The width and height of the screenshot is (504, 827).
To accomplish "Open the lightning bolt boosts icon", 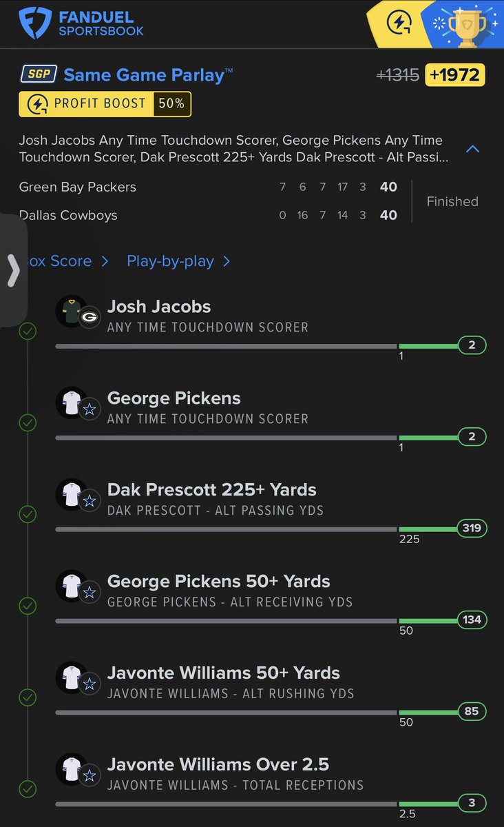I will 399,23.
